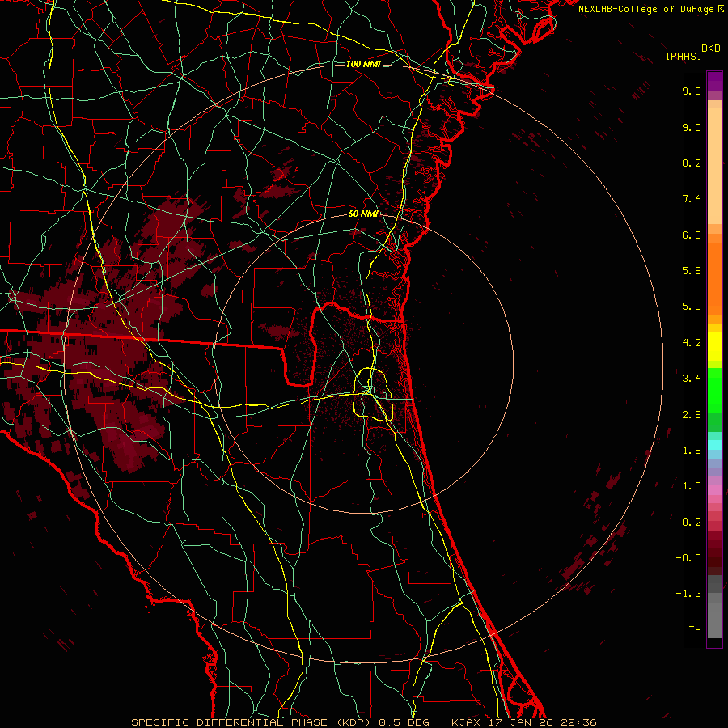Click the purple top band of color scale

tap(714, 81)
